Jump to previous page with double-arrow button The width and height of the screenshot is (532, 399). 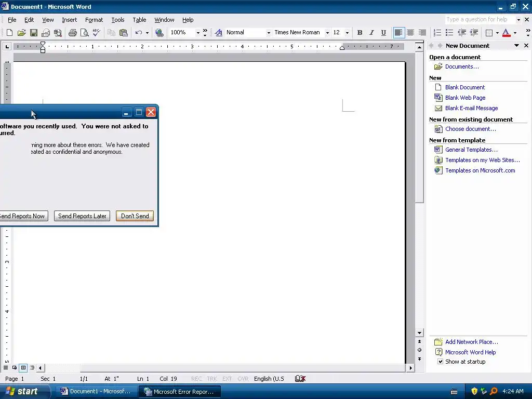pyautogui.click(x=419, y=341)
